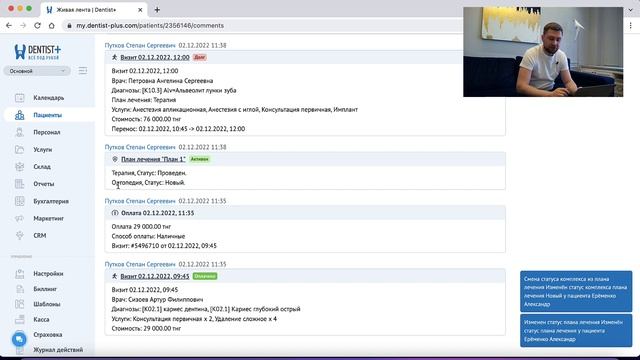
Task: Open the browser three-dot menu
Action: (631, 25)
